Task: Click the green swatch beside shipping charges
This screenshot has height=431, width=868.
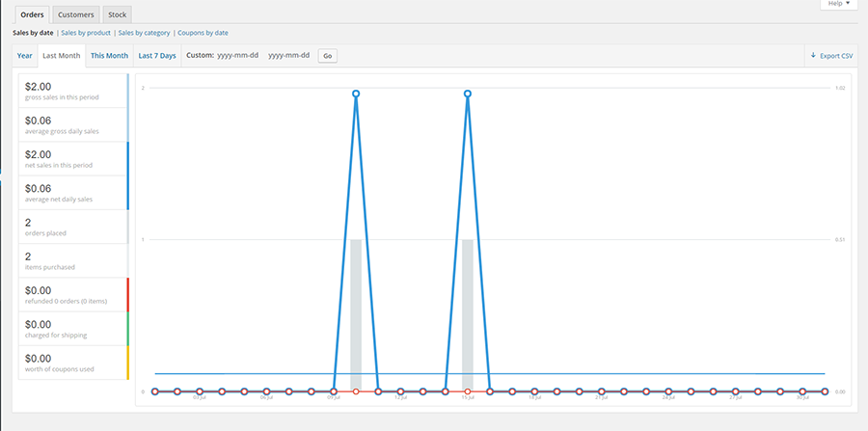Action: pos(128,329)
